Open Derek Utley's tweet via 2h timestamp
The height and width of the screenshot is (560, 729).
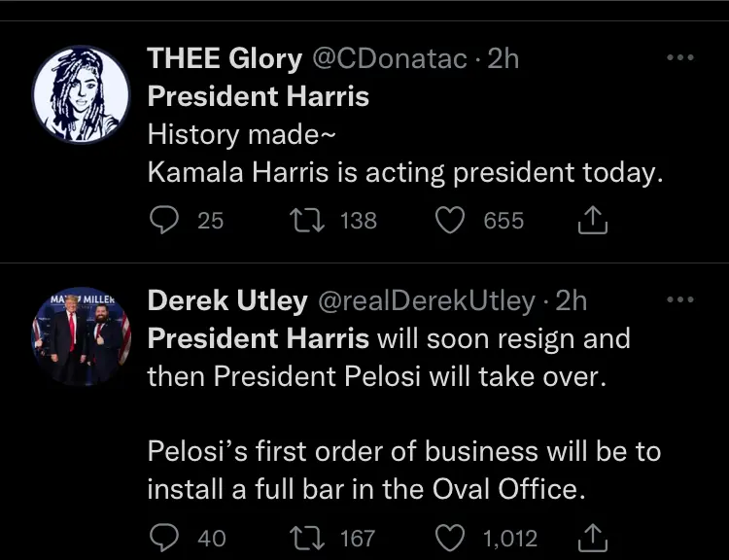click(x=571, y=301)
